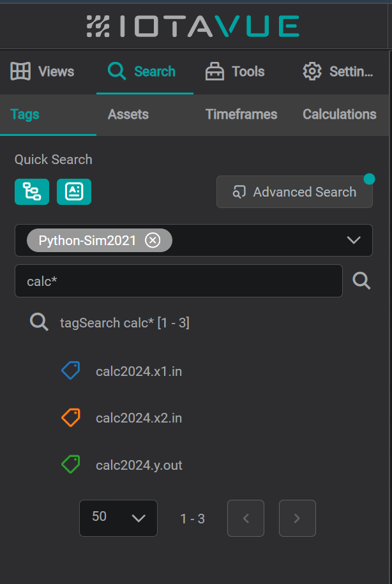Click the Settings gear icon
392x584 pixels.
coord(312,71)
